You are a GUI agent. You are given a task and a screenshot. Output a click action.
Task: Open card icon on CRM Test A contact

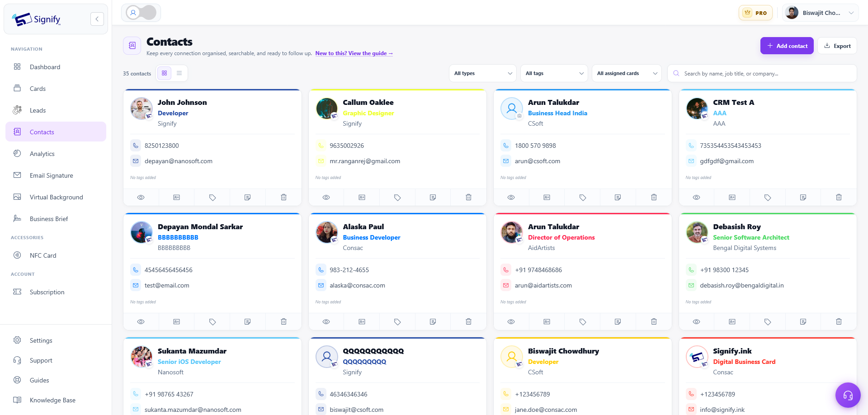point(732,197)
